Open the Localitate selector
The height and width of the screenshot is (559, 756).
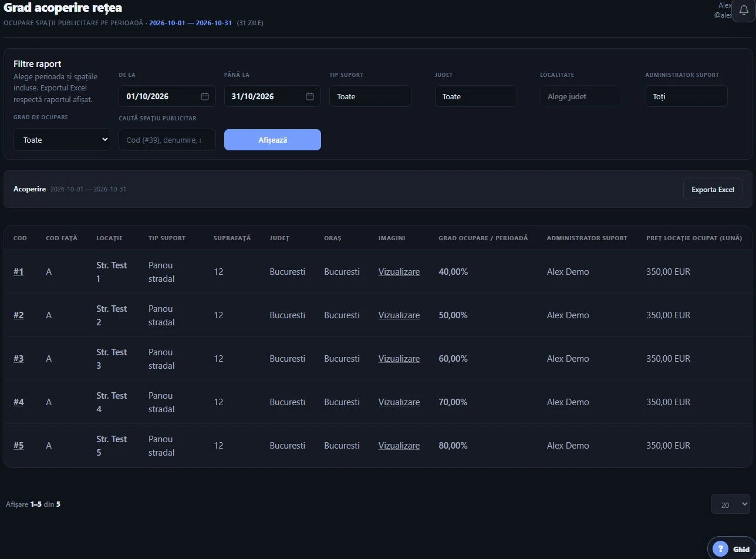click(x=581, y=96)
